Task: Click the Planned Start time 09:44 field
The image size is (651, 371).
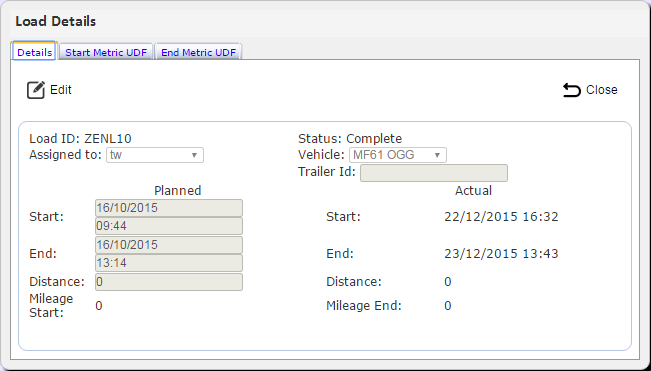Action: (169, 226)
